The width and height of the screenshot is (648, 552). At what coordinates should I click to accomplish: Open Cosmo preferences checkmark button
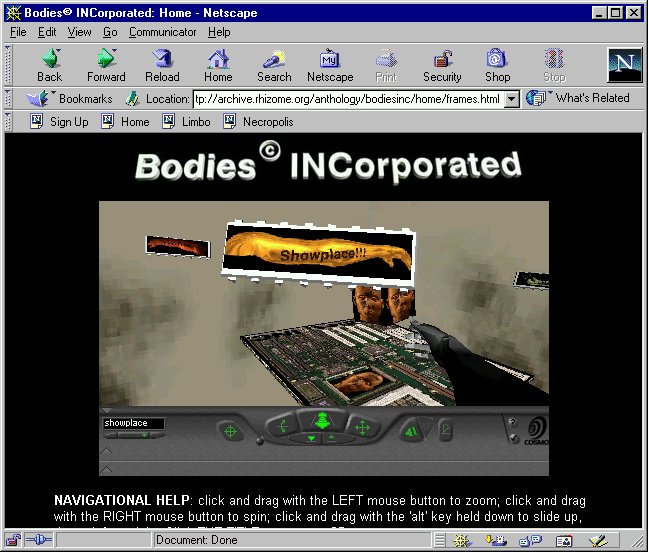point(514,438)
